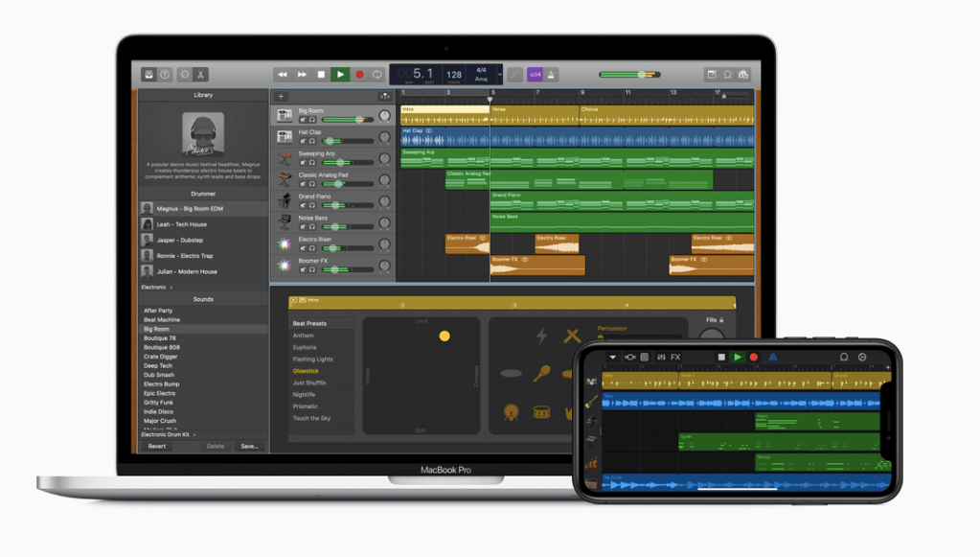Choose Nightlife from Beat Presets
Viewport: 980px width, 557px height.
305,394
